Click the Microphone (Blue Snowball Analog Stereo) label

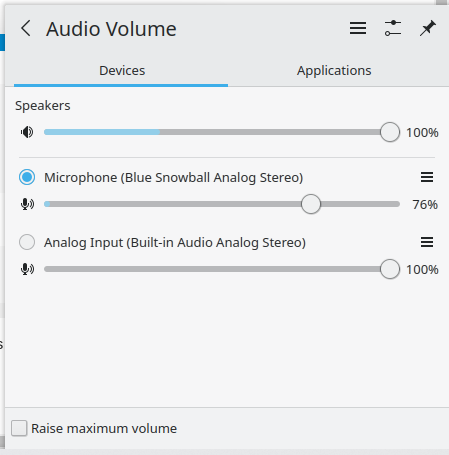[174, 177]
